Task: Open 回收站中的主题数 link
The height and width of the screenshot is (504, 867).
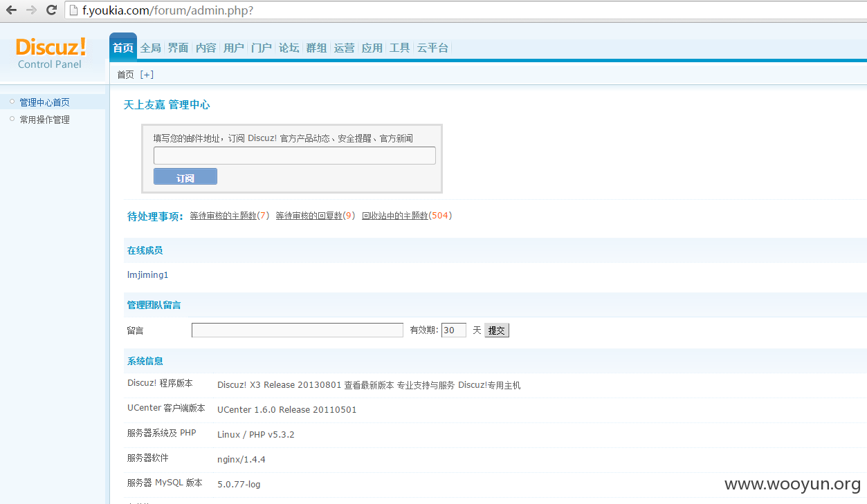Action: click(395, 216)
